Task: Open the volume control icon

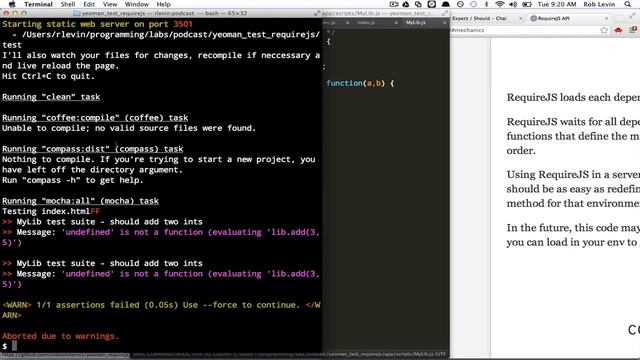Action: point(513,4)
